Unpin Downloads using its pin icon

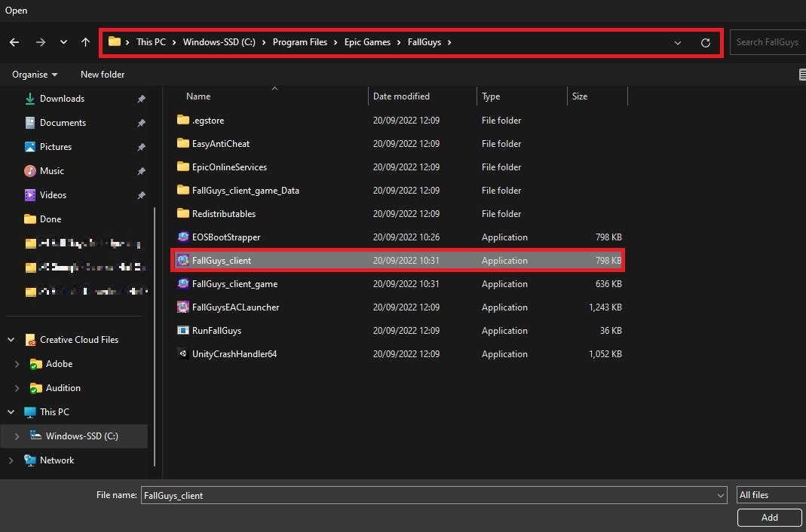141,99
